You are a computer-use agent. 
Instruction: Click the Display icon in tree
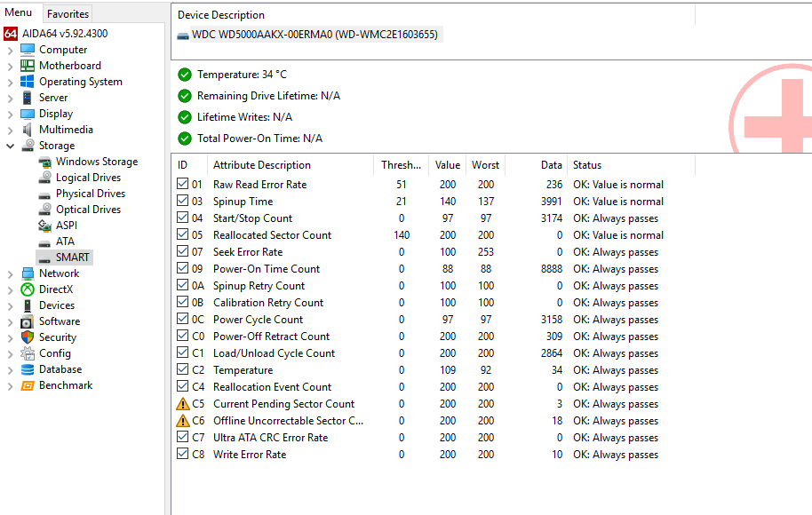[x=28, y=114]
